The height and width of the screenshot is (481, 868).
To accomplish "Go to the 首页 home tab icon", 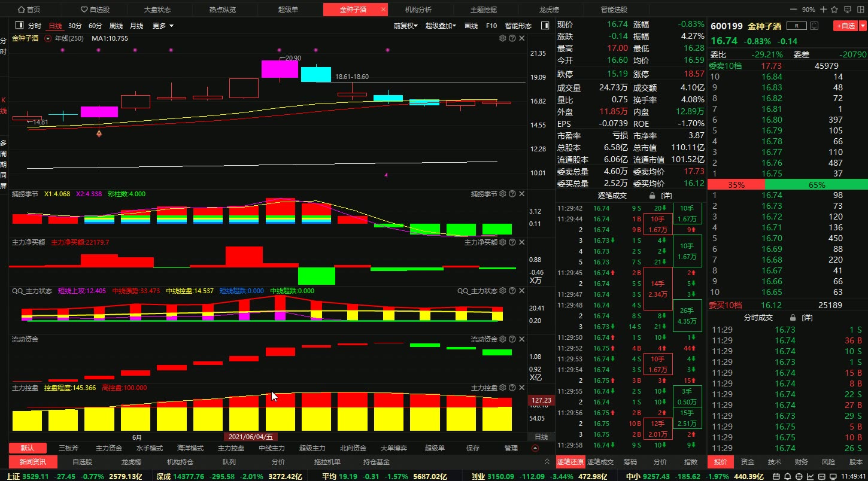I will point(22,10).
